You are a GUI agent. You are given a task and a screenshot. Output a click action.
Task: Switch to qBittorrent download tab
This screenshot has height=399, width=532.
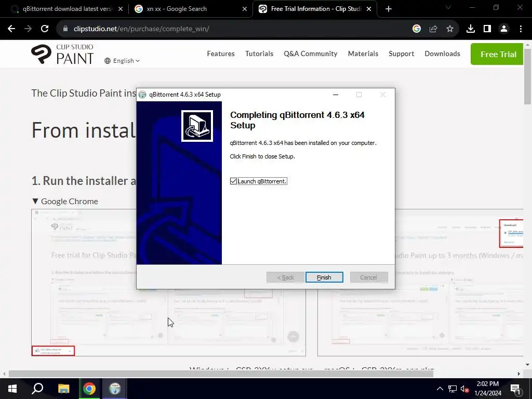pyautogui.click(x=67, y=9)
